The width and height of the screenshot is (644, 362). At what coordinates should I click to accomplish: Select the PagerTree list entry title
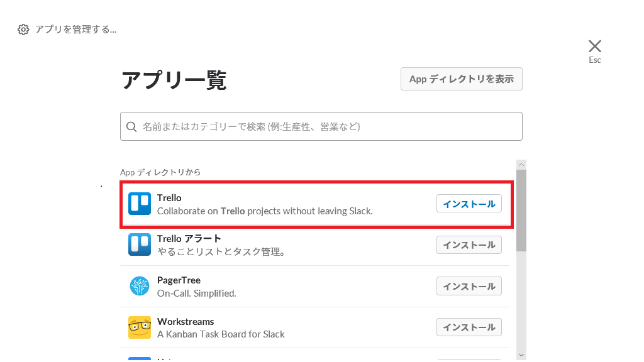click(179, 280)
